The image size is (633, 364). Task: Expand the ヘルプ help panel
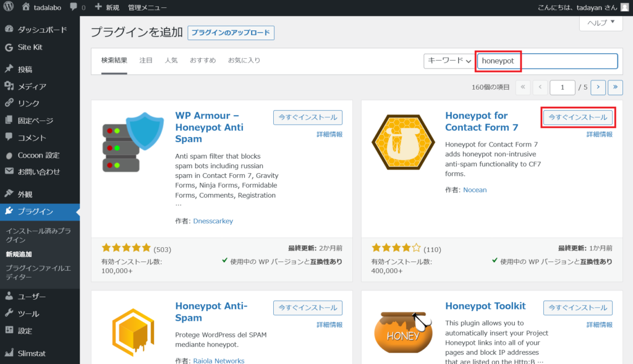click(600, 23)
